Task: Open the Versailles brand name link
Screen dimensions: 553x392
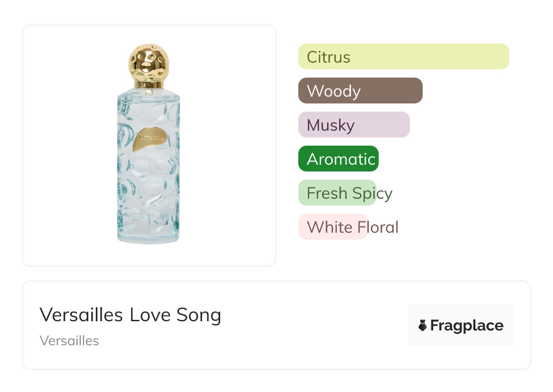Action: [x=69, y=341]
